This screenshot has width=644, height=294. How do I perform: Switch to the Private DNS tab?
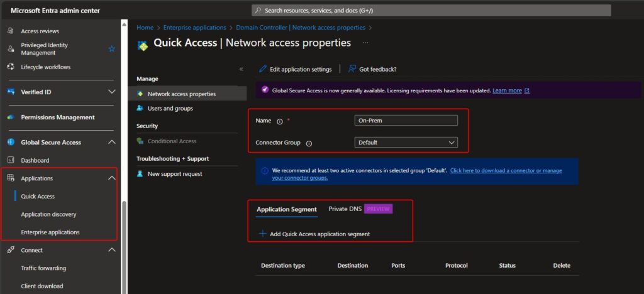point(345,209)
